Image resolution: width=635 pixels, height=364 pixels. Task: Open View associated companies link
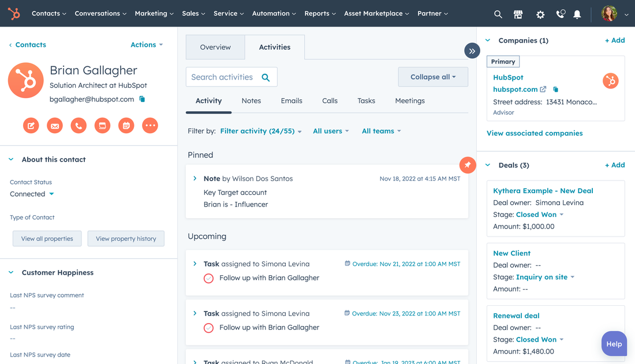(x=535, y=133)
